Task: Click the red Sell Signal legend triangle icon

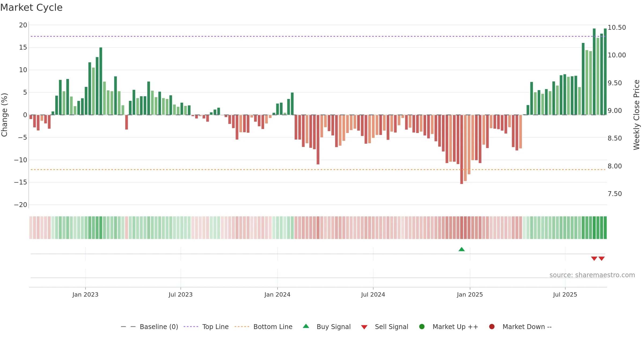Action: click(364, 327)
